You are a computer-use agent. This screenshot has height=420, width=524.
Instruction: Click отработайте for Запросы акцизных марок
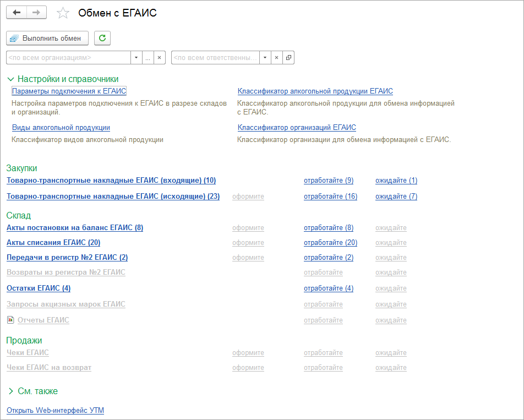323,304
